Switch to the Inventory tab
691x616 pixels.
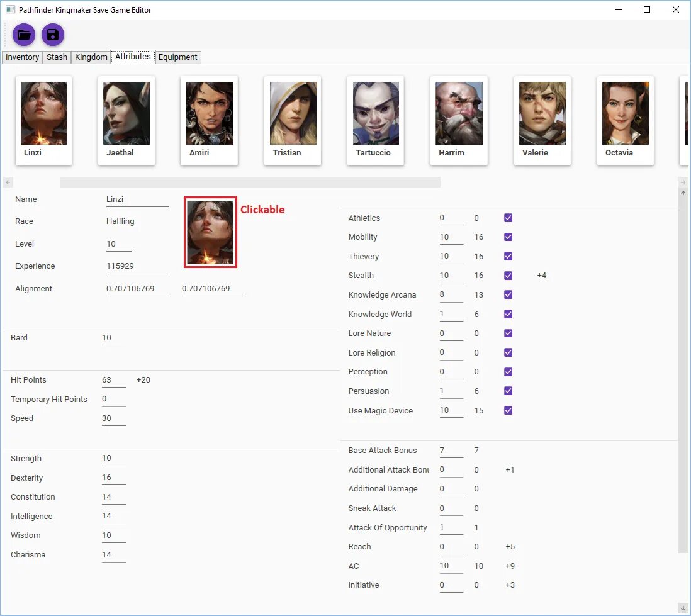pos(22,57)
